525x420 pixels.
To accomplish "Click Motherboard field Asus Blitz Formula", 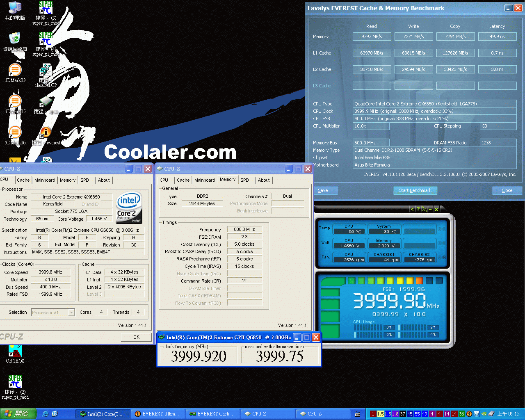I will [x=435, y=165].
